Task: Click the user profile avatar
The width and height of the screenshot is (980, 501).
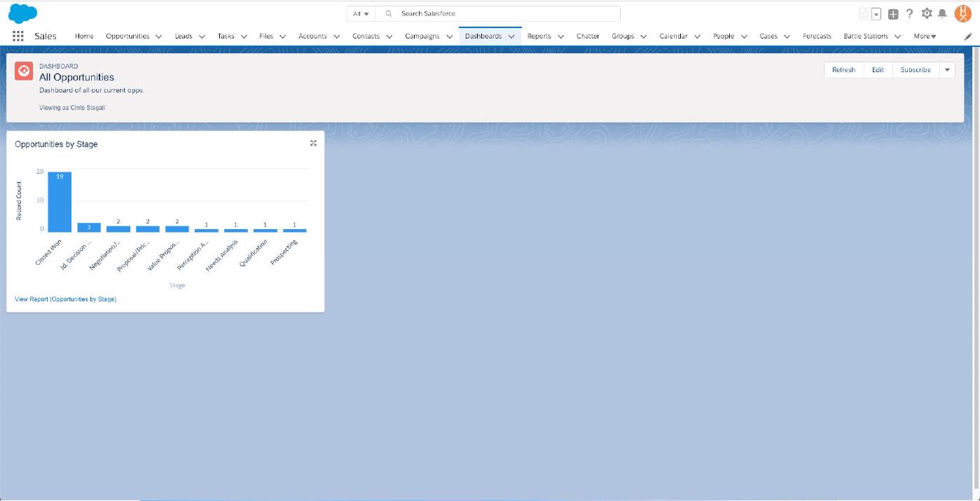Action: (x=963, y=13)
